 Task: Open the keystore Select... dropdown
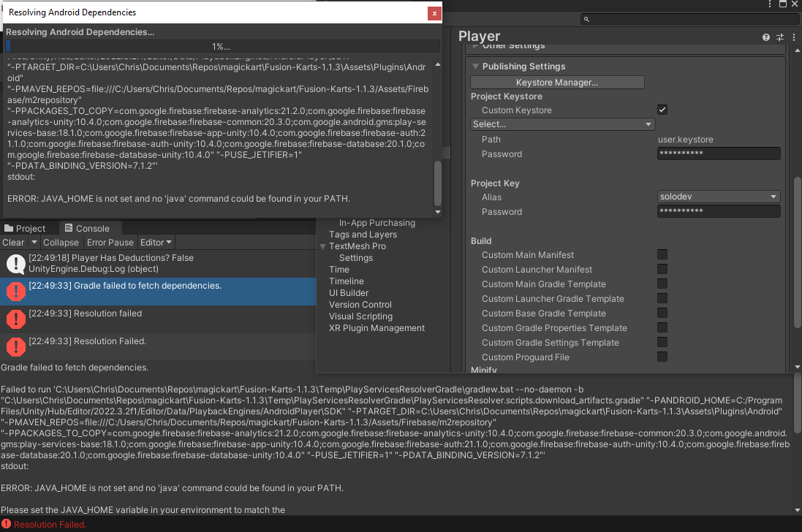(562, 124)
